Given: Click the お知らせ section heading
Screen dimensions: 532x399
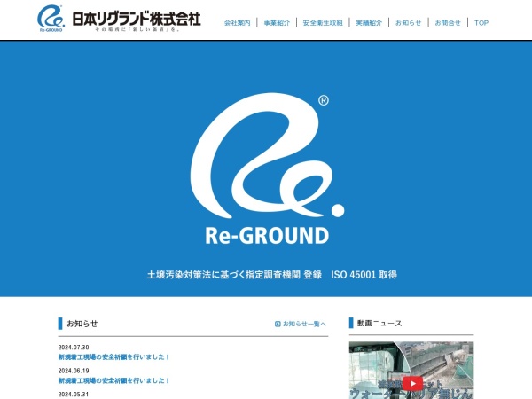Looking at the screenshot, I should coord(82,324).
